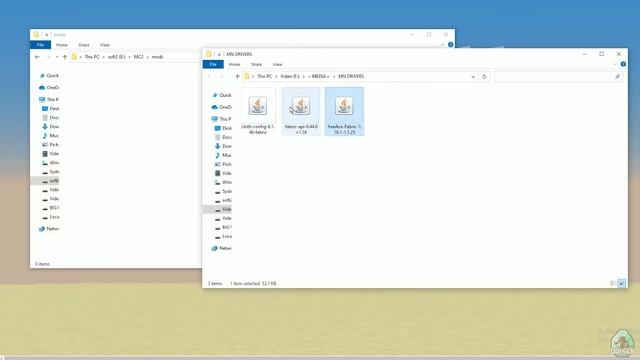Open Music in mods window sidebar

tap(51, 136)
